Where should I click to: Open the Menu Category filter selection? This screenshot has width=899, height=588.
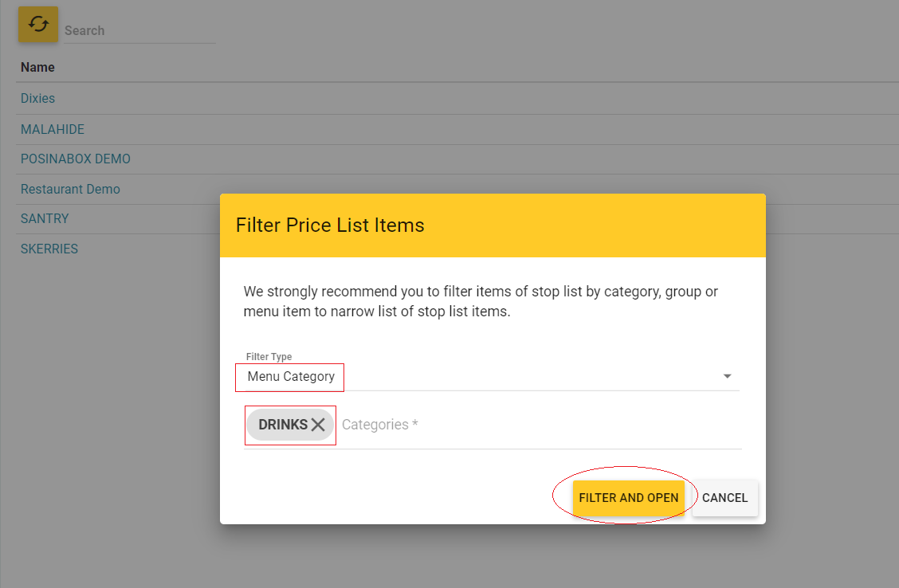pyautogui.click(x=291, y=376)
